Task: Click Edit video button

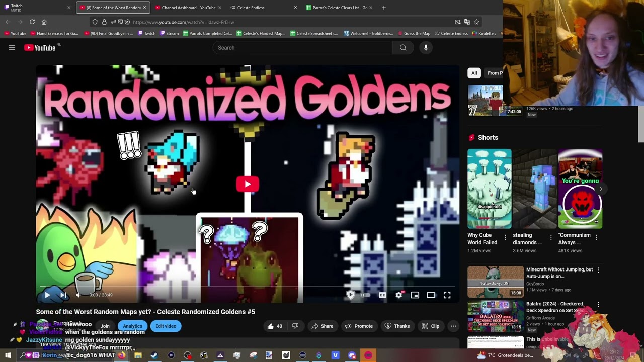Action: pos(166,326)
